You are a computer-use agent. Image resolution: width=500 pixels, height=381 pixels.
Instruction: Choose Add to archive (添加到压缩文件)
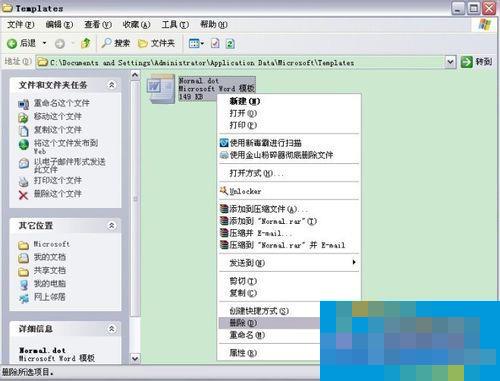(289, 209)
